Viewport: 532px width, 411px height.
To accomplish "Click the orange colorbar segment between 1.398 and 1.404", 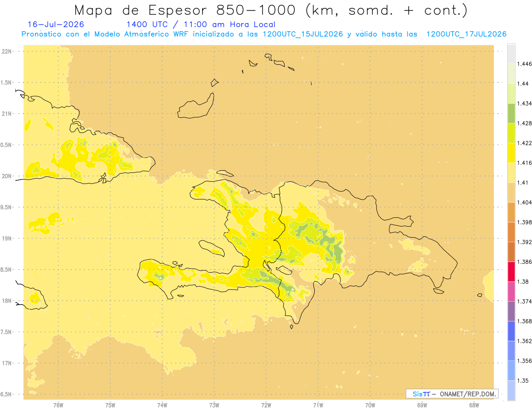I will pyautogui.click(x=511, y=212).
